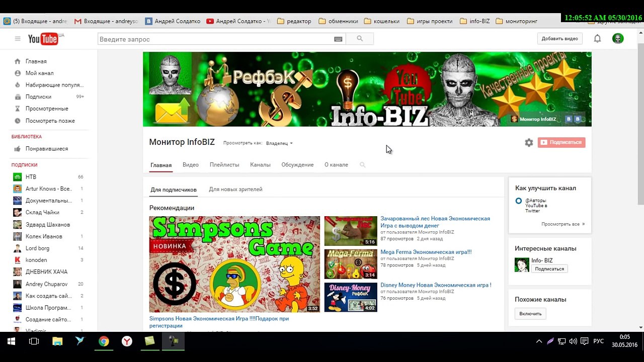The height and width of the screenshot is (362, 644).
Task: Click the volume icon in system tray
Action: coord(573,341)
